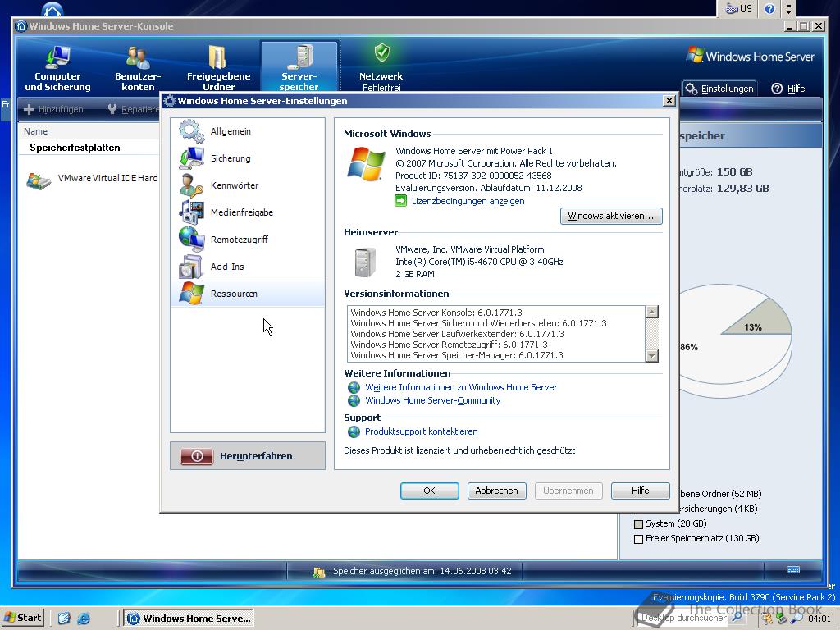This screenshot has height=630, width=840.
Task: Click the red power icon on Herunterfahren
Action: (x=197, y=456)
